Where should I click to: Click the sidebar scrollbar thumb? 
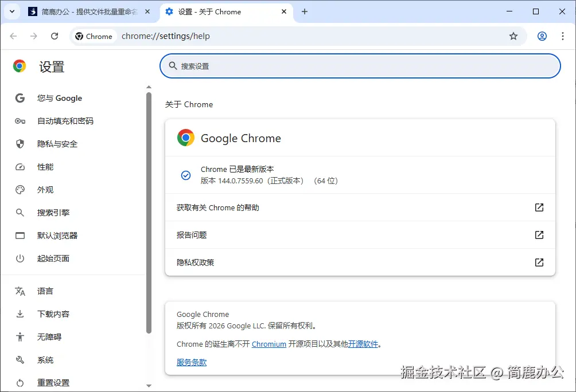[x=149, y=213]
